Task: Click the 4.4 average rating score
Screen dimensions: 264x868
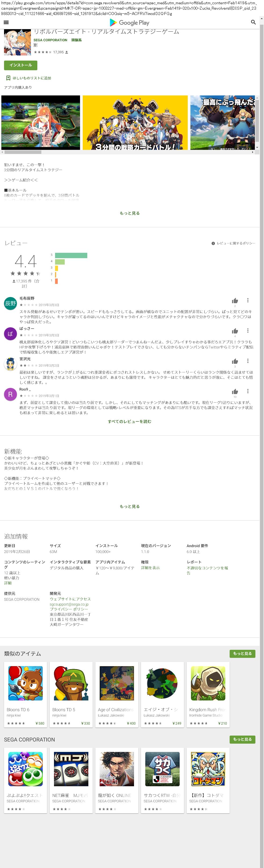Action: pos(26,261)
